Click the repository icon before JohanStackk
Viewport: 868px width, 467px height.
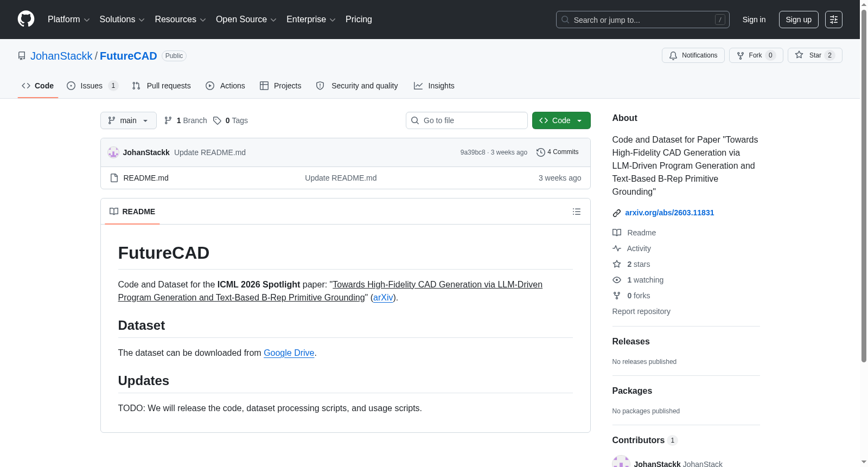pyautogui.click(x=22, y=56)
